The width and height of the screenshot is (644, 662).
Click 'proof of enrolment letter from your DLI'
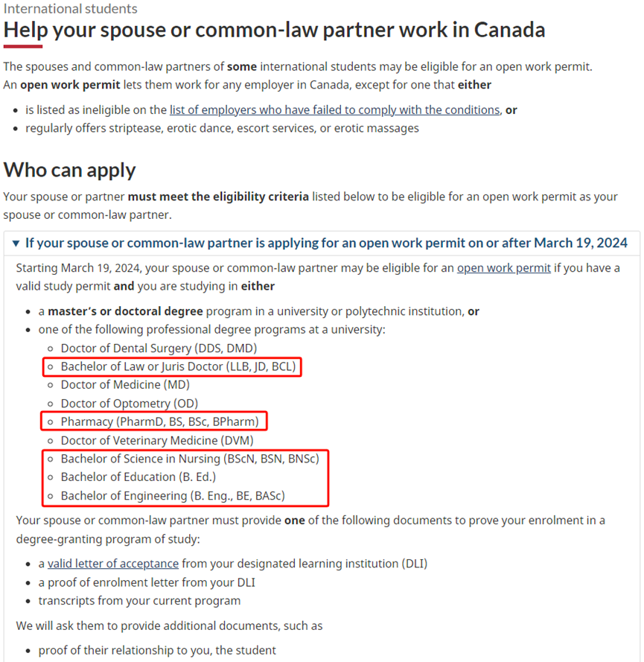click(x=147, y=582)
